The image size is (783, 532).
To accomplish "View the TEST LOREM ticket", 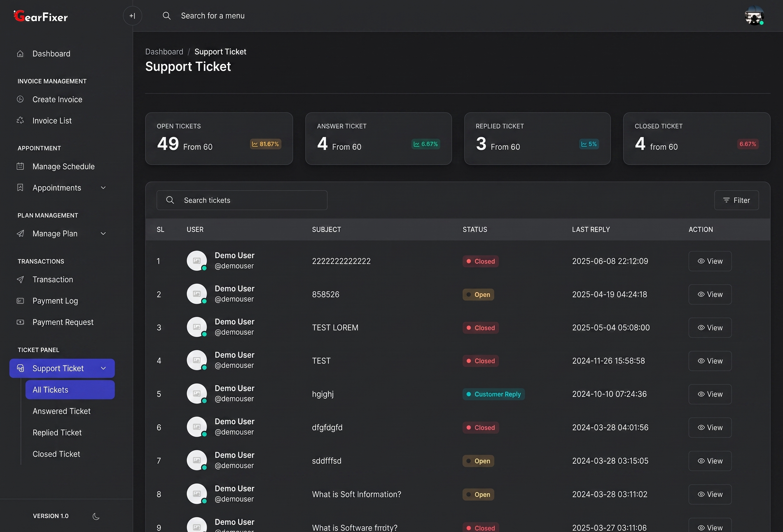I will click(710, 328).
